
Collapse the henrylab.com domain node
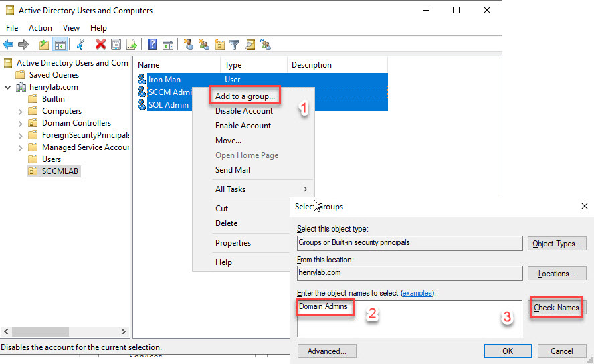pyautogui.click(x=8, y=87)
